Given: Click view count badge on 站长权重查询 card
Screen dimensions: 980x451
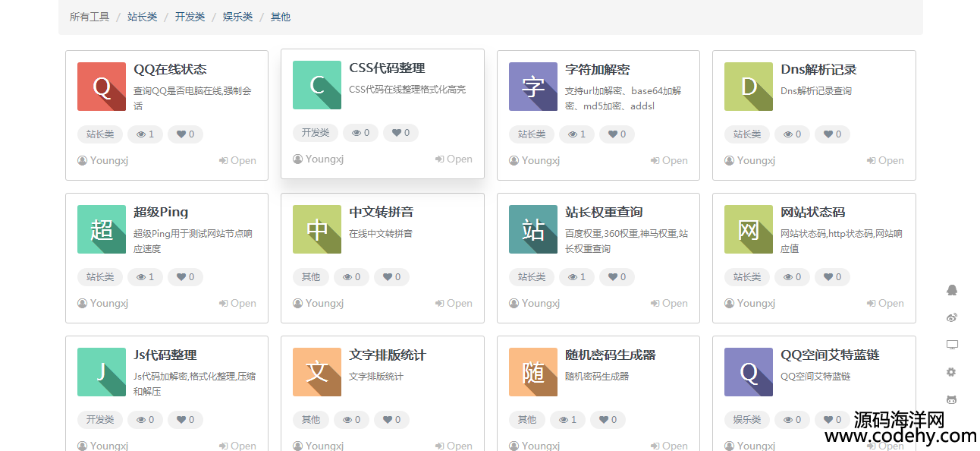Looking at the screenshot, I should tap(576, 277).
